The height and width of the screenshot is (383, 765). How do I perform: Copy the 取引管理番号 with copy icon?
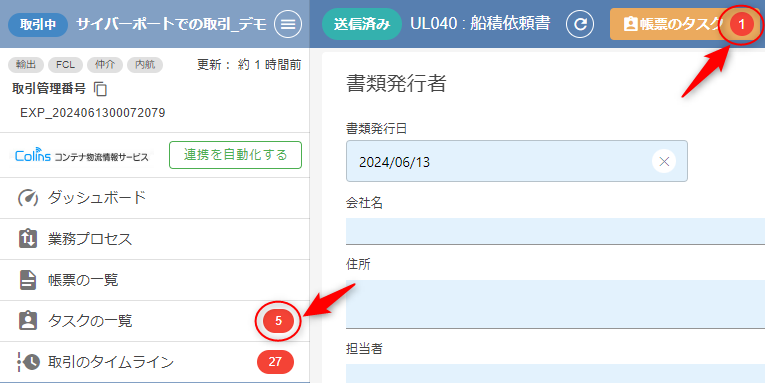100,89
